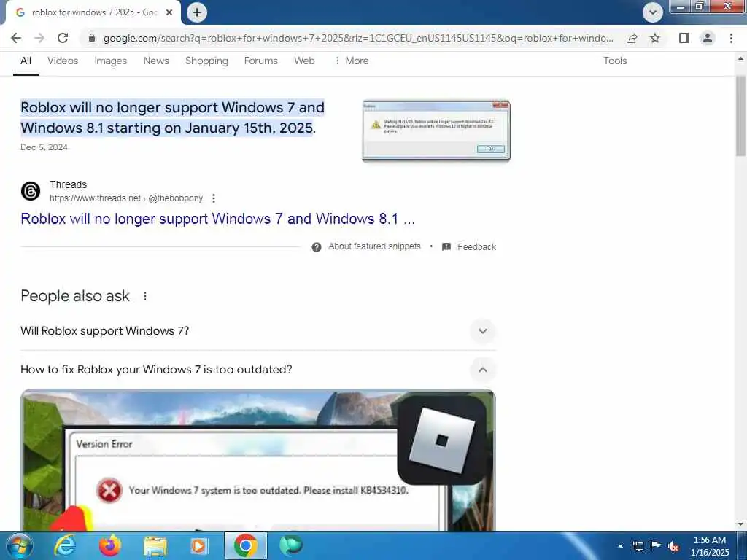Image resolution: width=747 pixels, height=560 pixels.
Task: Click the People also ask heading
Action: [x=75, y=296]
